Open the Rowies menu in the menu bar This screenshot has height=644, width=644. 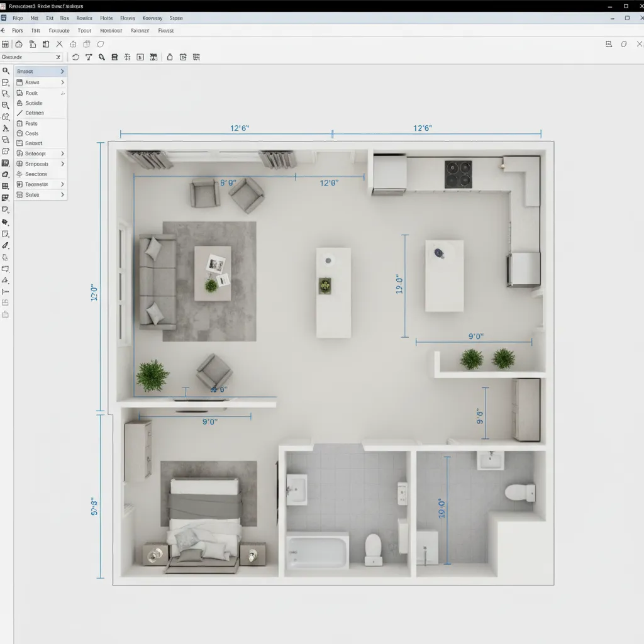[x=84, y=18]
